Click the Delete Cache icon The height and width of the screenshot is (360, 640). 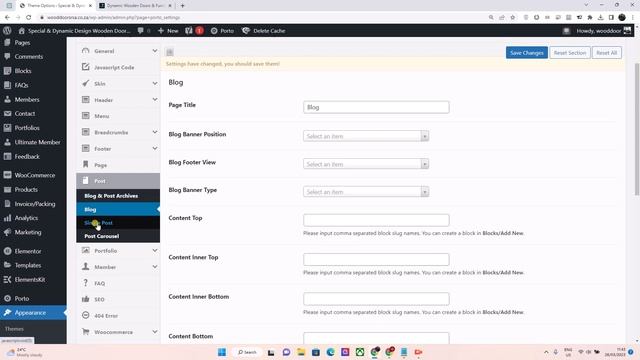pos(246,31)
